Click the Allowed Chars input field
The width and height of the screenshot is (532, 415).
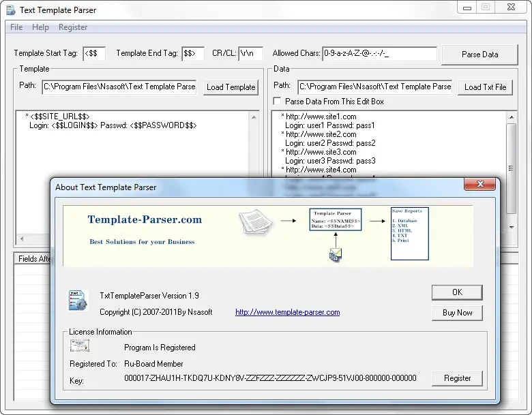pyautogui.click(x=379, y=54)
